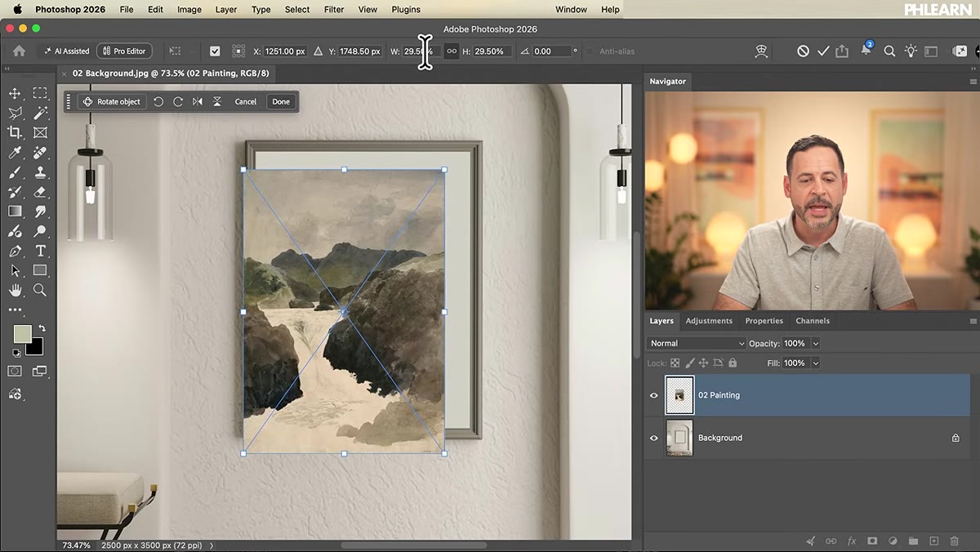Toggle the lock all padlock in Layers

click(733, 363)
